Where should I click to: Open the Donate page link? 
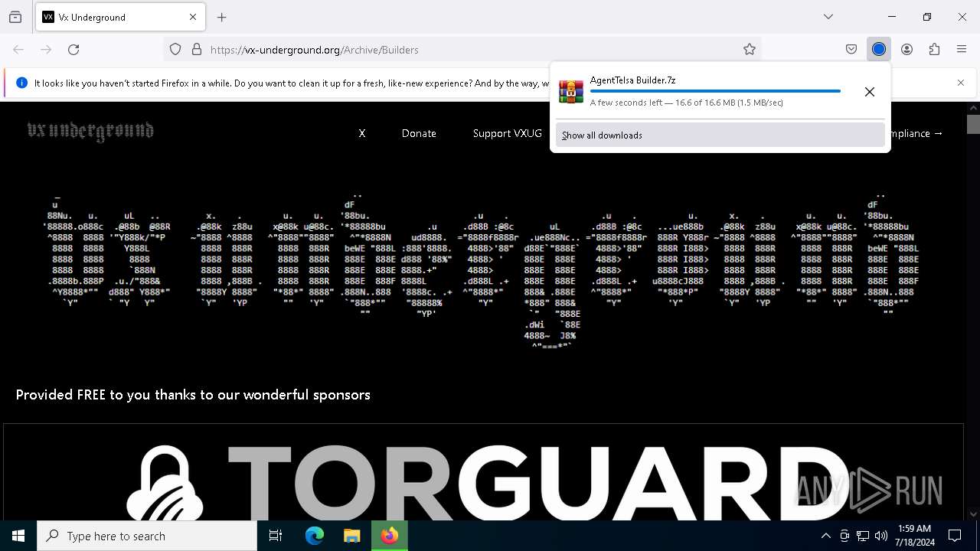pyautogui.click(x=419, y=133)
